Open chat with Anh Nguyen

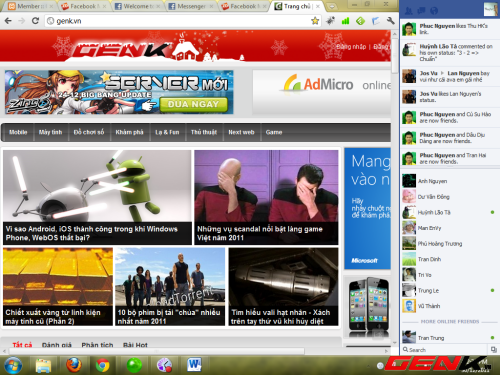point(450,181)
